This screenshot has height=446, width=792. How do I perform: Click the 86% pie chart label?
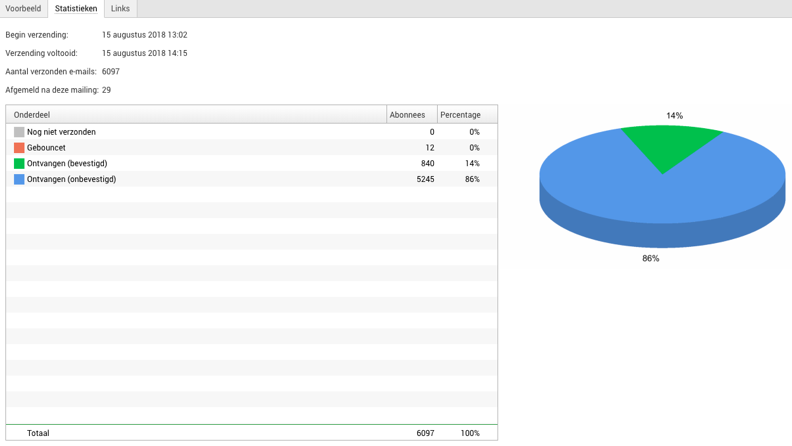pos(651,259)
